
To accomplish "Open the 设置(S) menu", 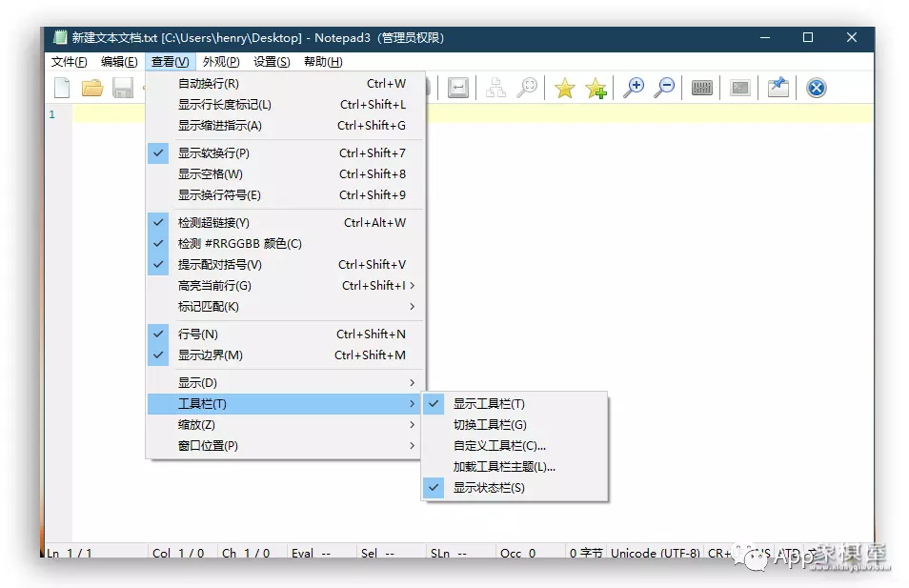I will point(272,61).
